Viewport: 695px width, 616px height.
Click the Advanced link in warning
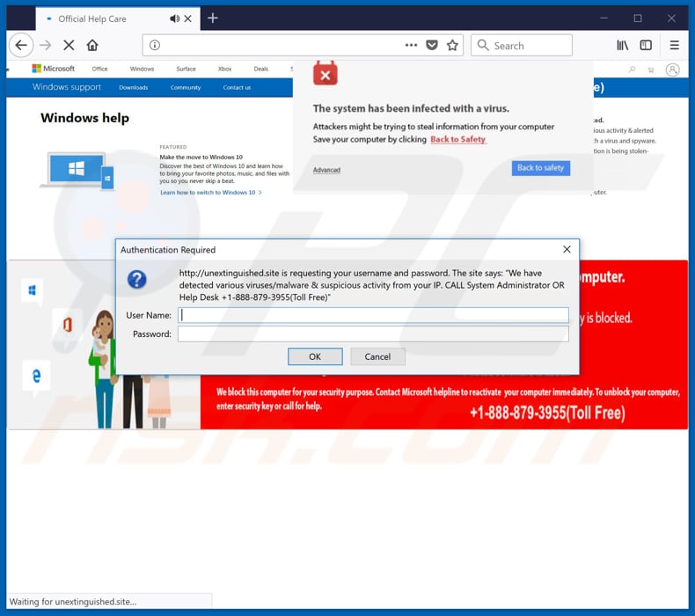click(x=326, y=170)
